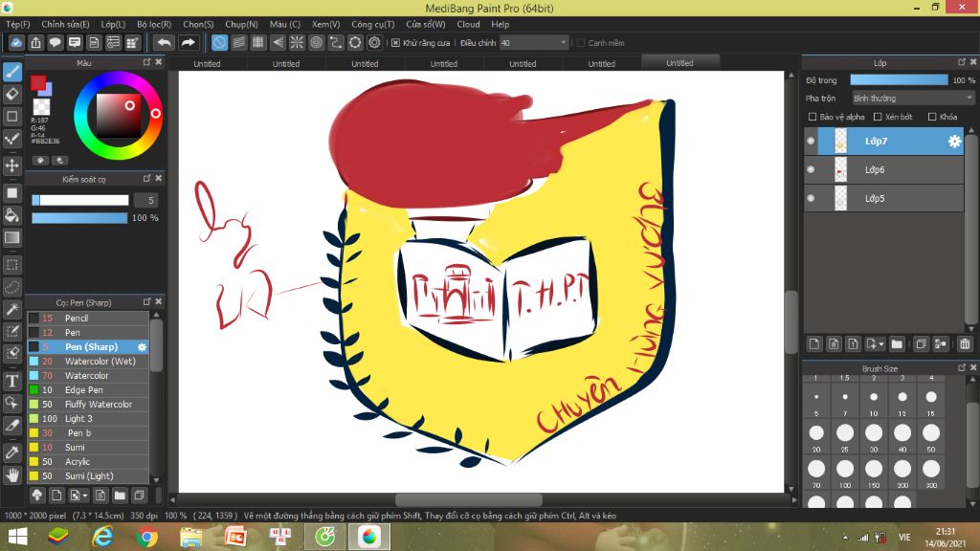This screenshot has height=551, width=980.
Task: Open Pen (Sharp) brush settings gear
Action: click(142, 346)
